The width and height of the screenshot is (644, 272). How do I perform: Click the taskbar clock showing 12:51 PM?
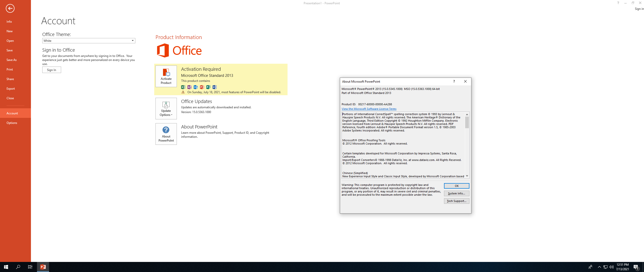[x=623, y=267]
